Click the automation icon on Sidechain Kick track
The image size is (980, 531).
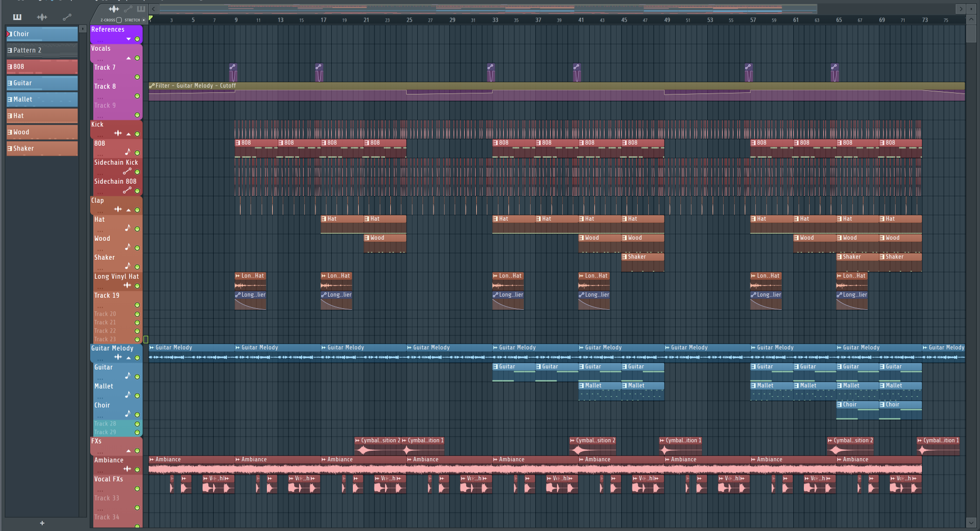click(127, 171)
